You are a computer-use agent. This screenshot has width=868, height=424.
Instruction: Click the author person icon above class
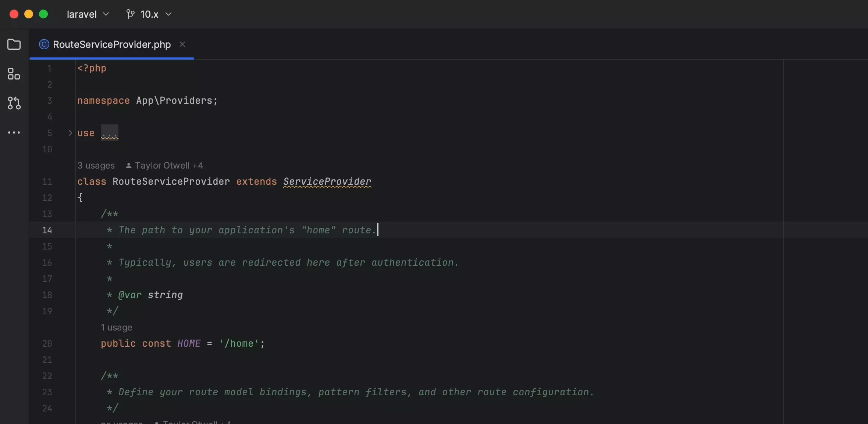(129, 166)
